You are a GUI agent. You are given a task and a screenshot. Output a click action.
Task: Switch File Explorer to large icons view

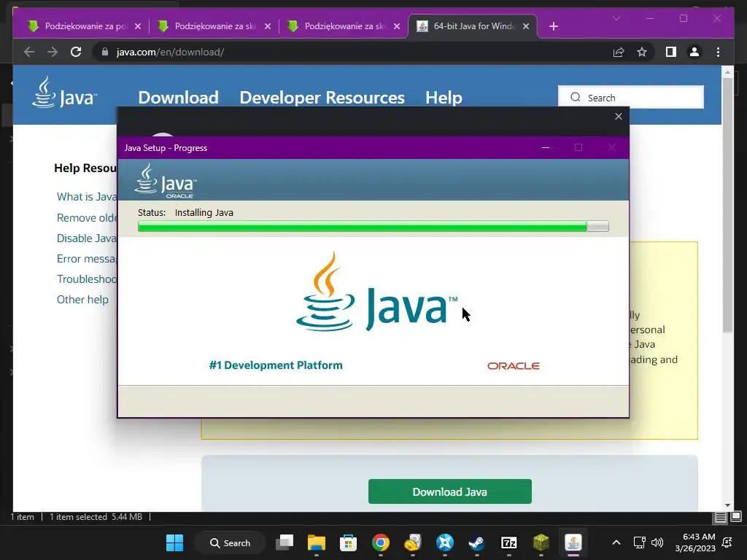pyautogui.click(x=736, y=517)
